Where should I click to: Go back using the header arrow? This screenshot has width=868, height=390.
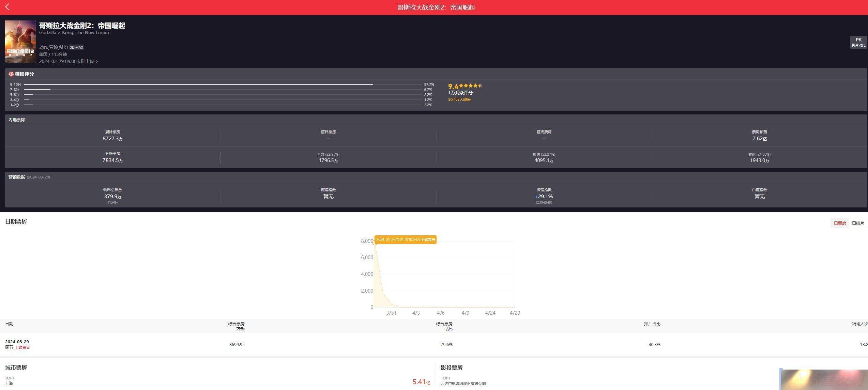coord(7,7)
